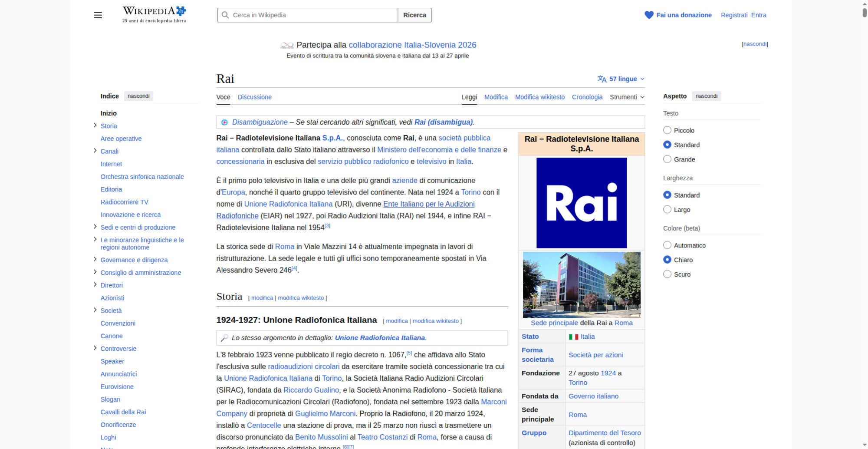Choose Largo width radio button
Image resolution: width=868 pixels, height=449 pixels.
pos(667,210)
